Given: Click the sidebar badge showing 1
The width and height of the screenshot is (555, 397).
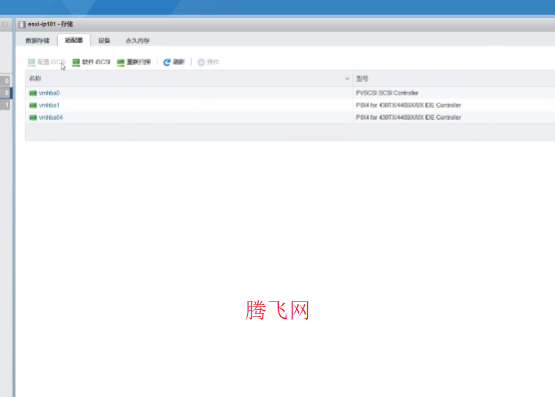Looking at the screenshot, I should [6, 105].
